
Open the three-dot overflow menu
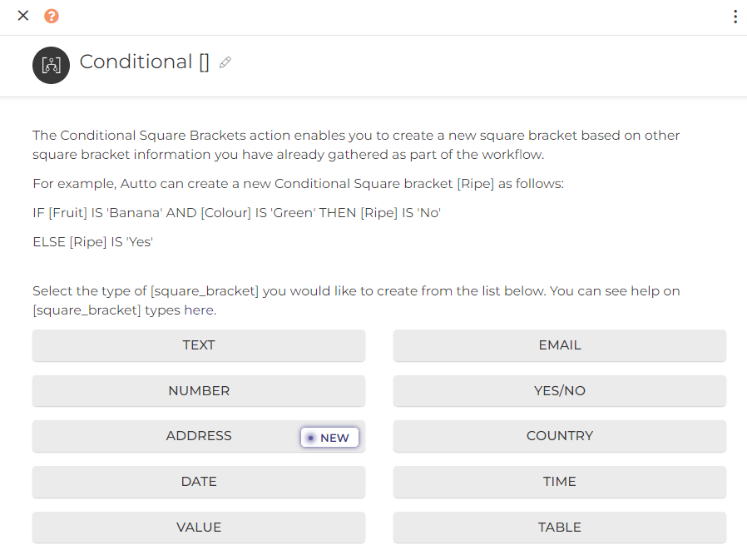735,15
